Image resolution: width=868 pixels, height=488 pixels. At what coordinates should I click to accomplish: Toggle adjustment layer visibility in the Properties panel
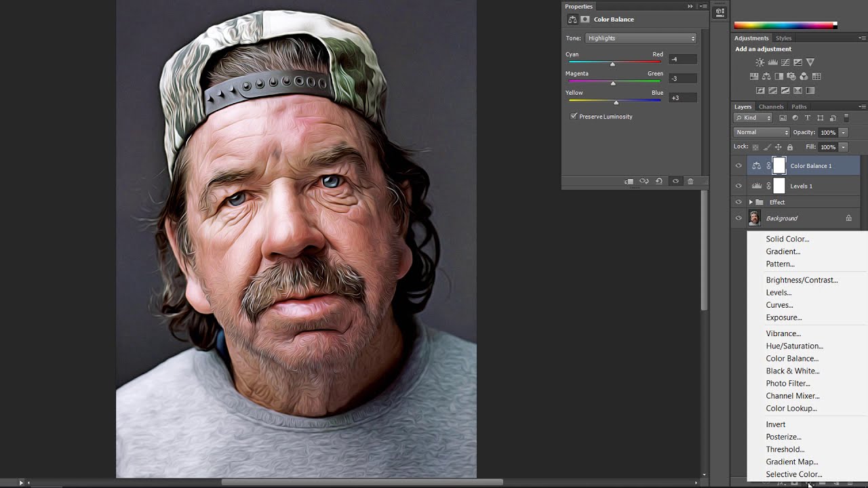click(675, 182)
